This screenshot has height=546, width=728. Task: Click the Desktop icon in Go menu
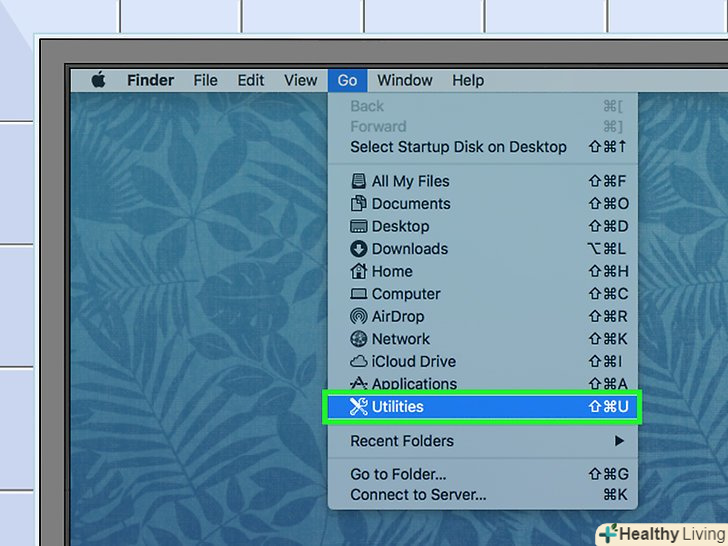click(x=358, y=226)
